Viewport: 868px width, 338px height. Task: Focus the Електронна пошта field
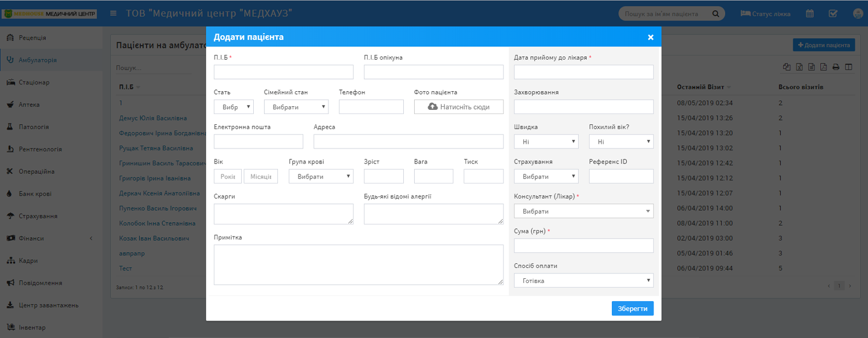point(259,141)
